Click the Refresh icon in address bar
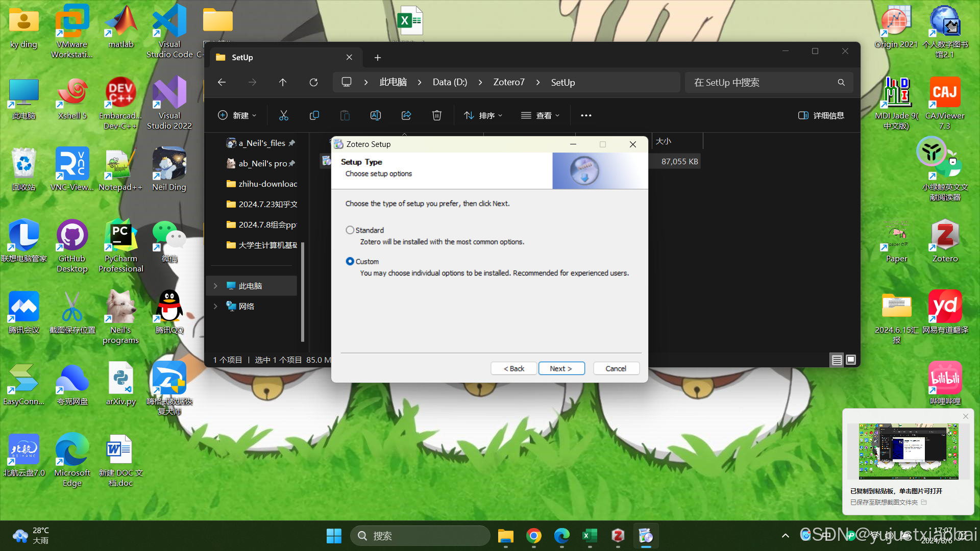 click(x=313, y=82)
